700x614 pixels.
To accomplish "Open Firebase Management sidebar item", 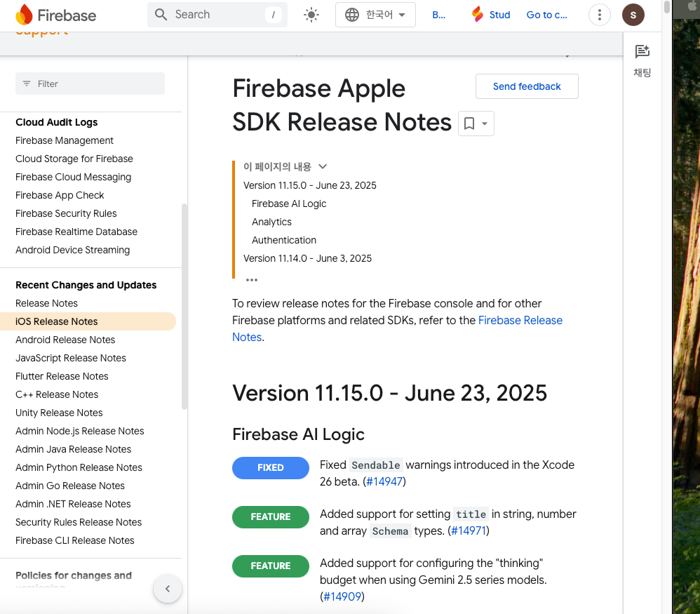I will pos(65,140).
